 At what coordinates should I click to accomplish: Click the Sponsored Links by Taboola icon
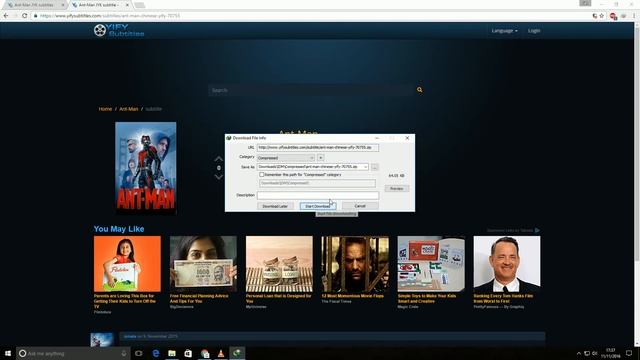click(x=537, y=230)
